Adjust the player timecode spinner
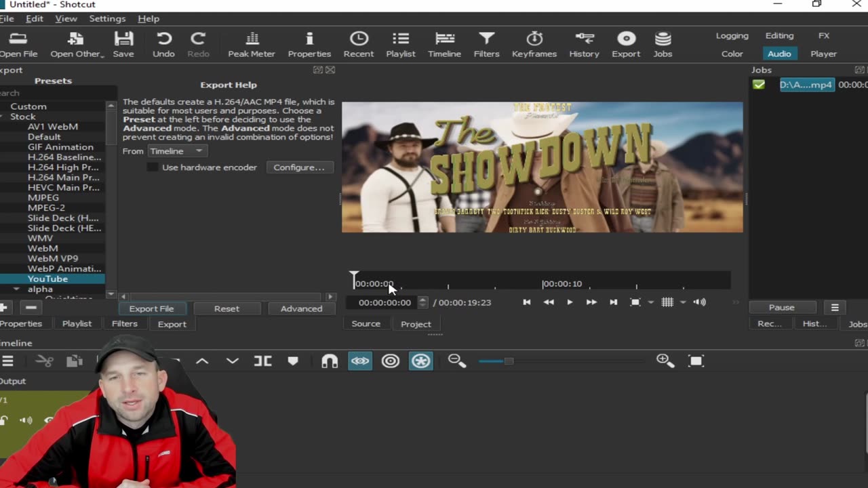The image size is (868, 488). [422, 302]
